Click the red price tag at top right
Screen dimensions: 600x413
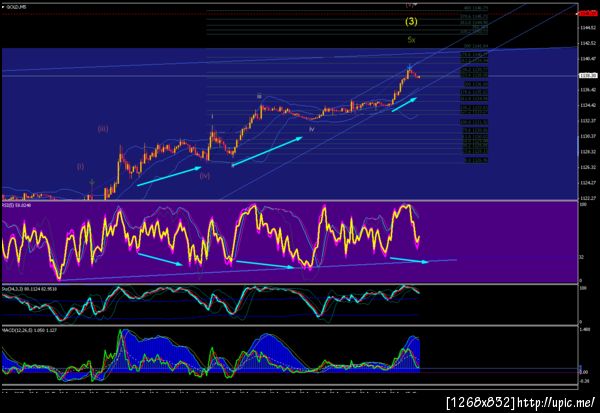(589, 14)
